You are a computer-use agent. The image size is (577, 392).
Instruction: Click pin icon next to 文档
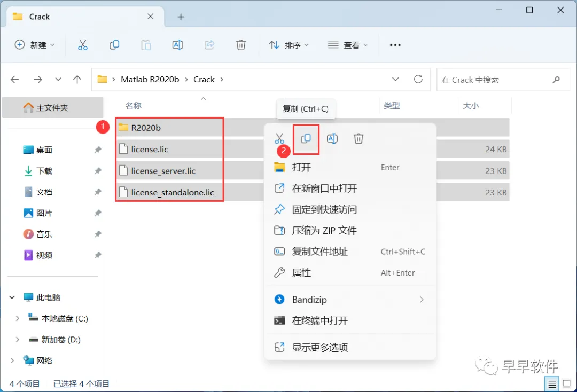(98, 192)
